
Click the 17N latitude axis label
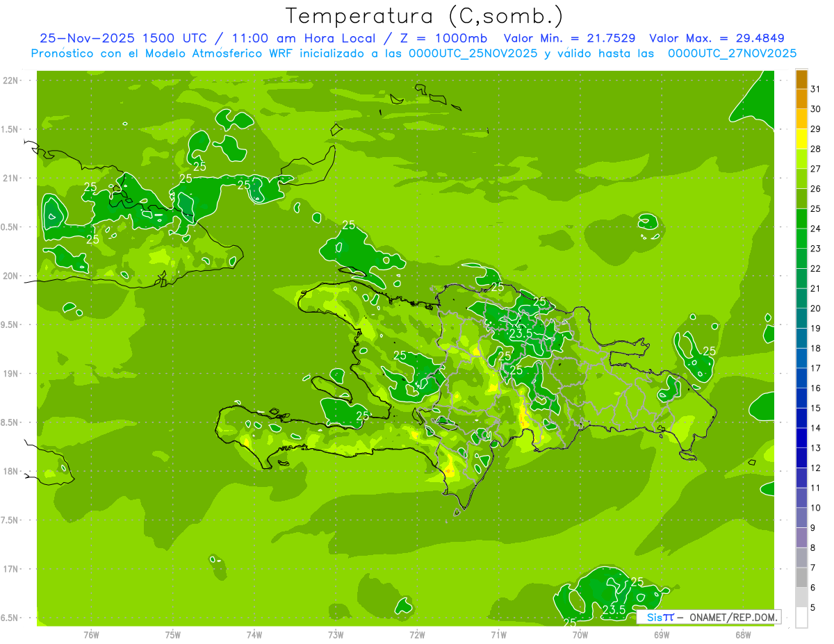point(10,570)
